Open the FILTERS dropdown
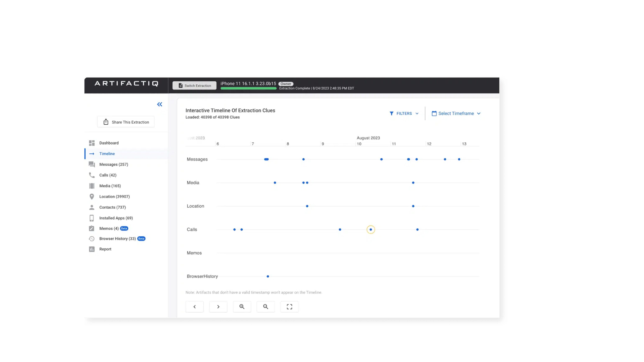This screenshot has width=644, height=362. 404,113
